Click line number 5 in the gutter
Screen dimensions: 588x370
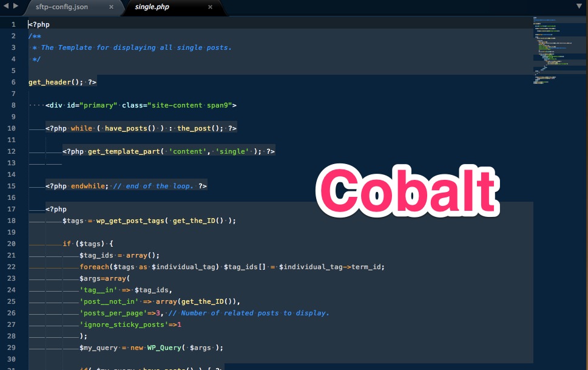tap(13, 70)
